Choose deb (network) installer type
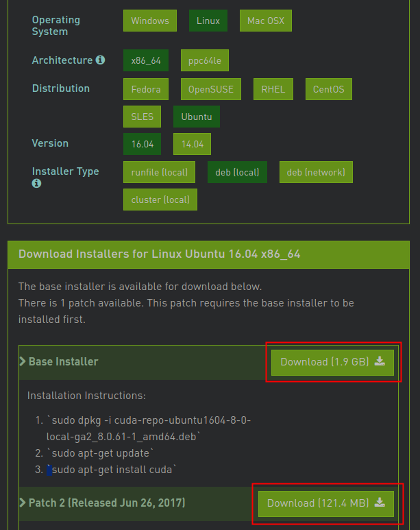The height and width of the screenshot is (530, 420). pyautogui.click(x=316, y=172)
